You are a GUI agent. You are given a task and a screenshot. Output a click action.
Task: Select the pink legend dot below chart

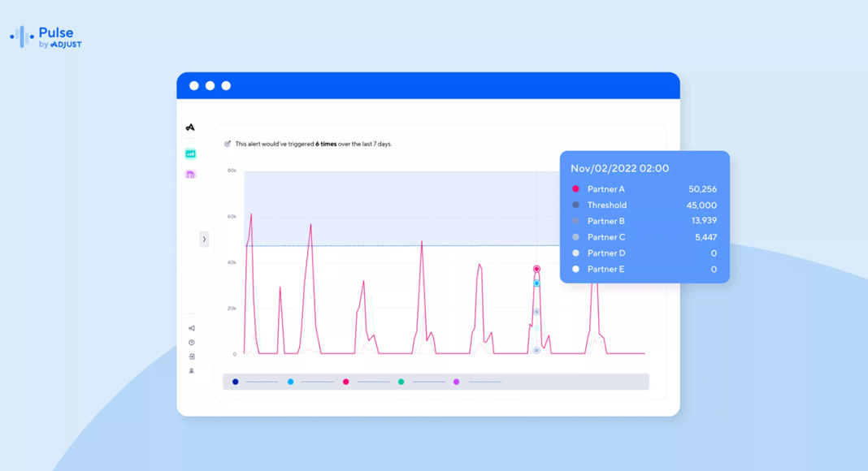(x=346, y=382)
